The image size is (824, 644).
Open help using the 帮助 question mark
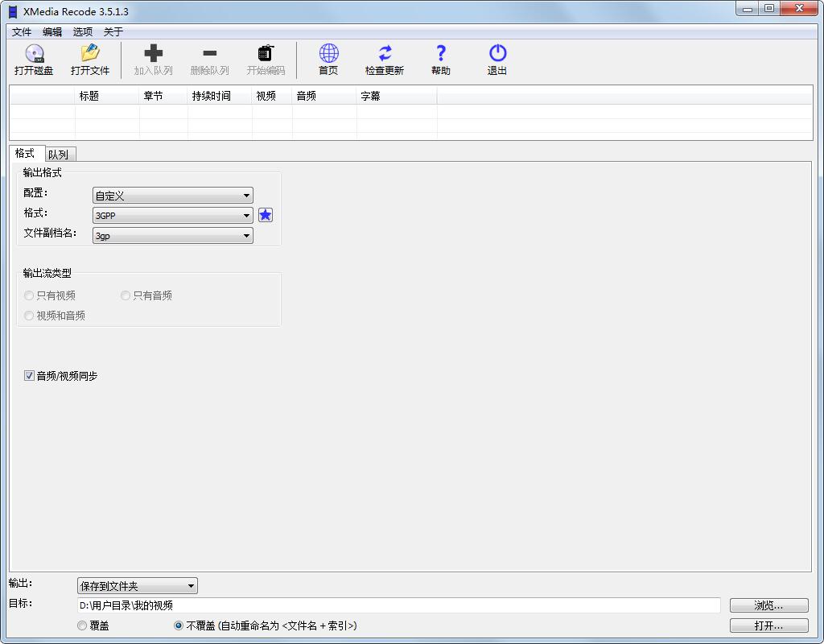[440, 60]
